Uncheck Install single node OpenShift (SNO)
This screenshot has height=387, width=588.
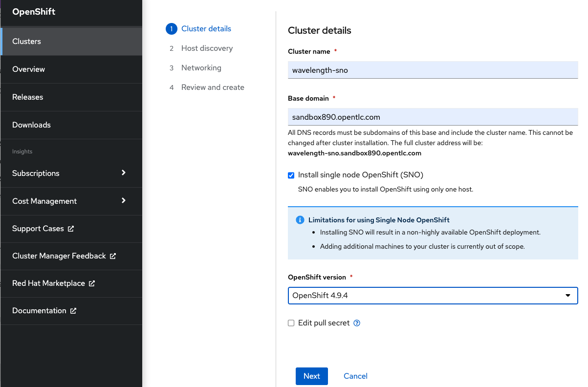[291, 175]
